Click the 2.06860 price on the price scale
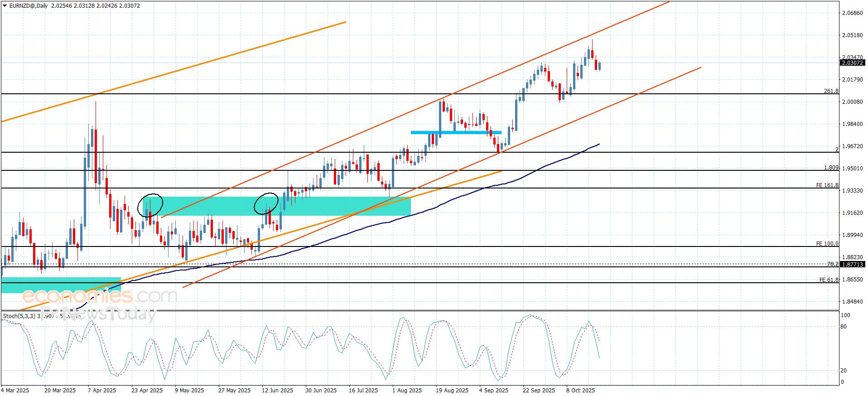This screenshot has width=868, height=396. coord(852,13)
